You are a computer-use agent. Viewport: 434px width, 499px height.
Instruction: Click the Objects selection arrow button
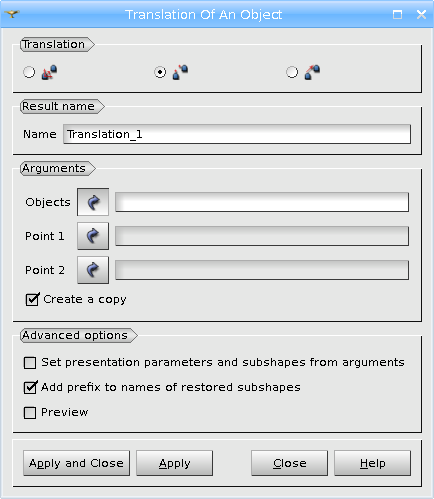pyautogui.click(x=93, y=202)
